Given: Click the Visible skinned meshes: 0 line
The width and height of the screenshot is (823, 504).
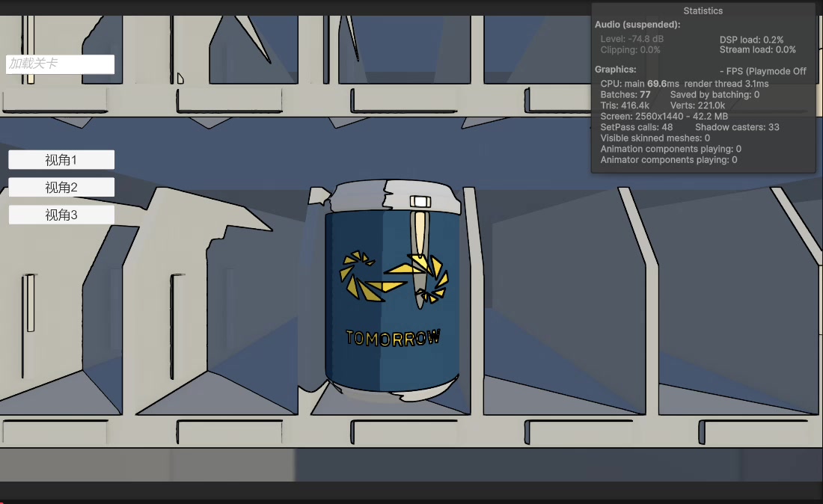Looking at the screenshot, I should 655,138.
